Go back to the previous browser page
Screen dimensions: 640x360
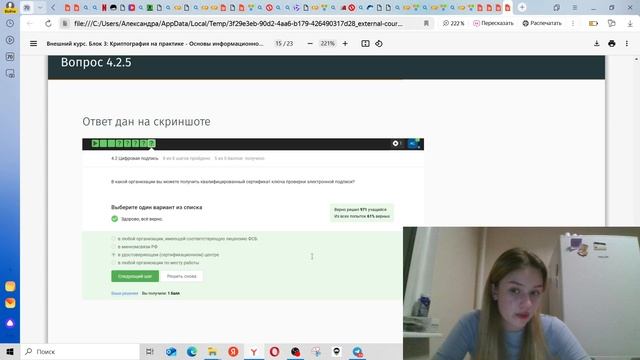(x=30, y=24)
